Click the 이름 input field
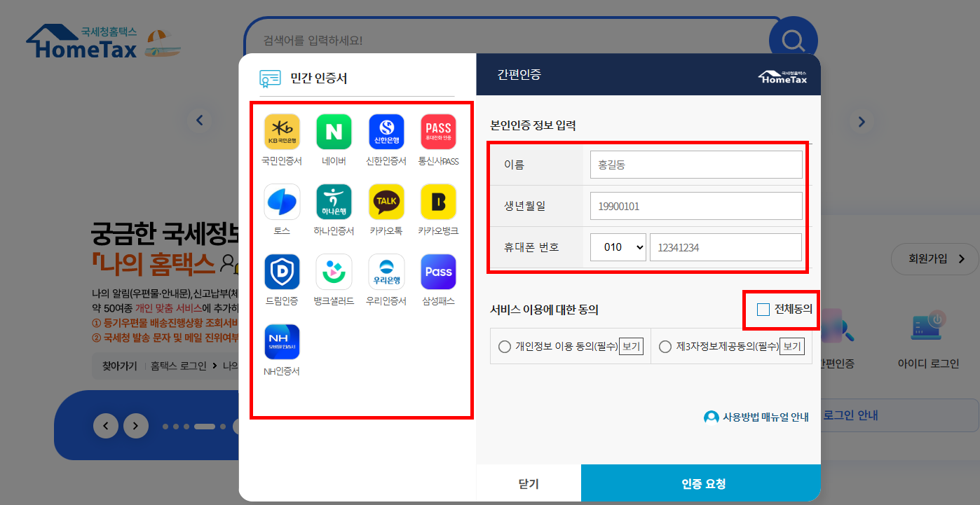The width and height of the screenshot is (980, 505). pyautogui.click(x=696, y=165)
